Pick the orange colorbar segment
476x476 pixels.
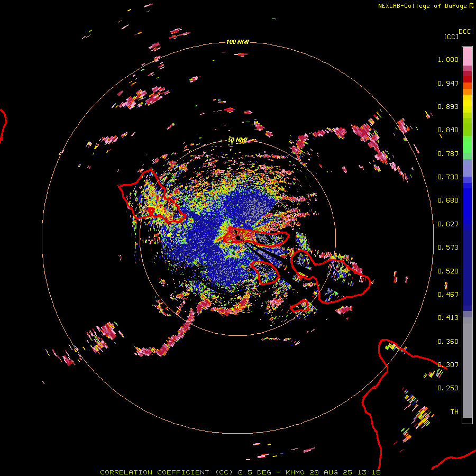click(x=467, y=91)
